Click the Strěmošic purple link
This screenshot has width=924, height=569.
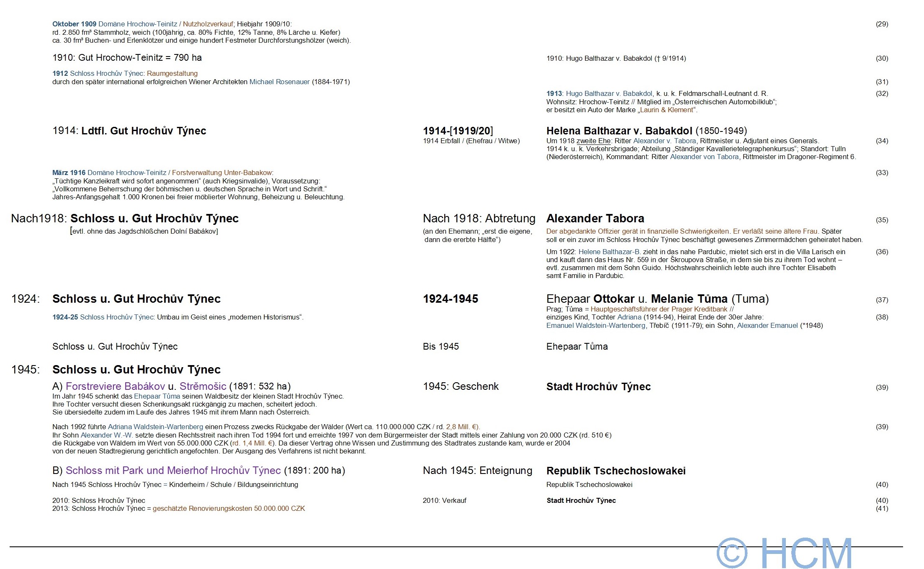(203, 386)
